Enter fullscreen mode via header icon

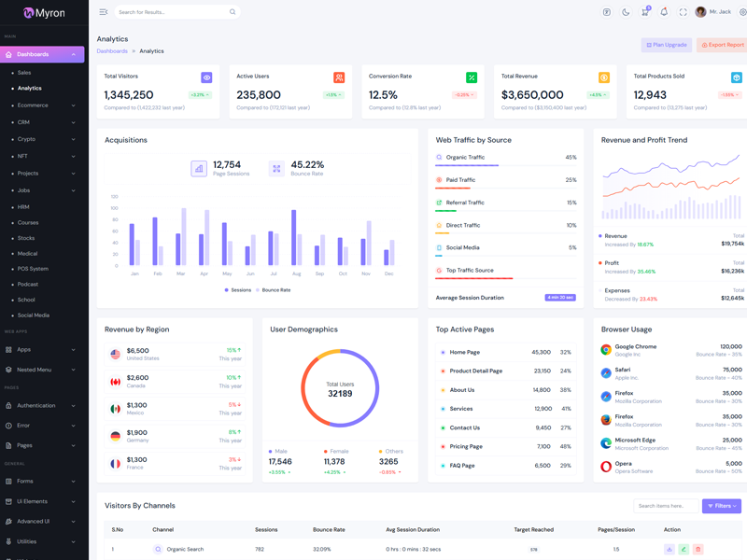[x=683, y=12]
